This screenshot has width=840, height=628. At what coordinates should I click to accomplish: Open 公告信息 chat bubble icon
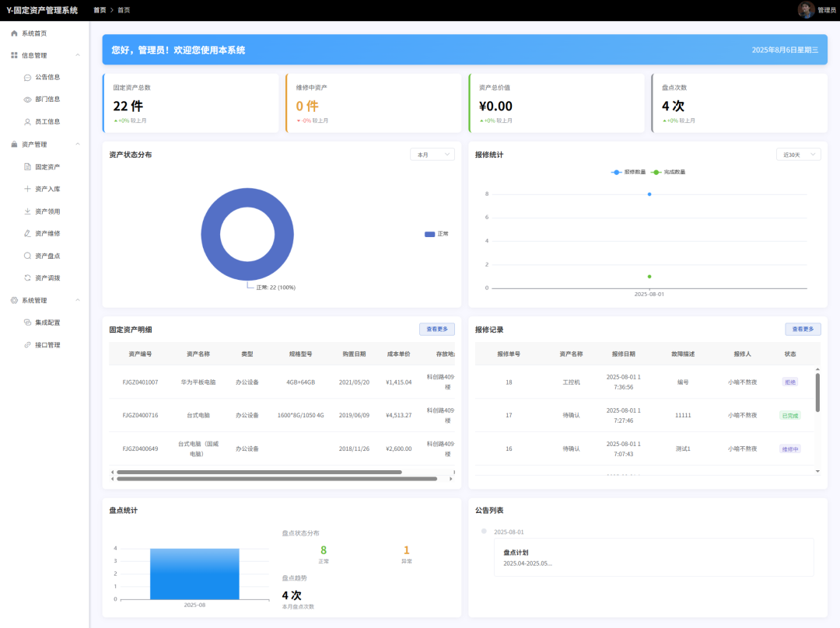click(27, 78)
